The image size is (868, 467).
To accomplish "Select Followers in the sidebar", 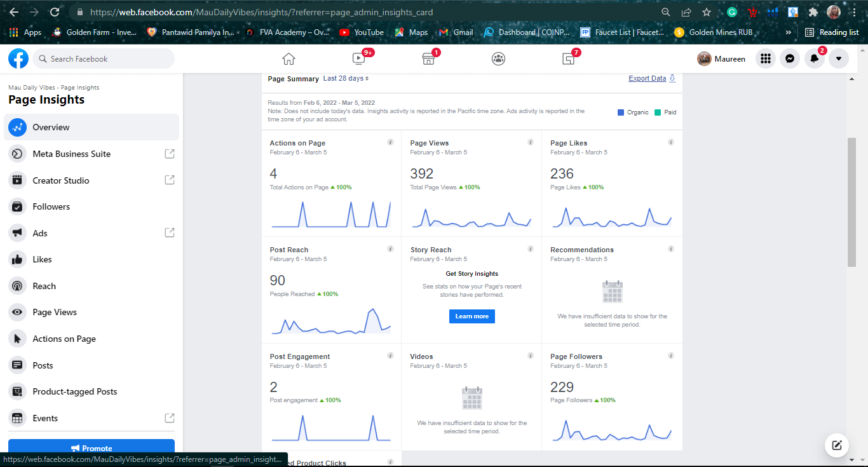I will [92, 206].
